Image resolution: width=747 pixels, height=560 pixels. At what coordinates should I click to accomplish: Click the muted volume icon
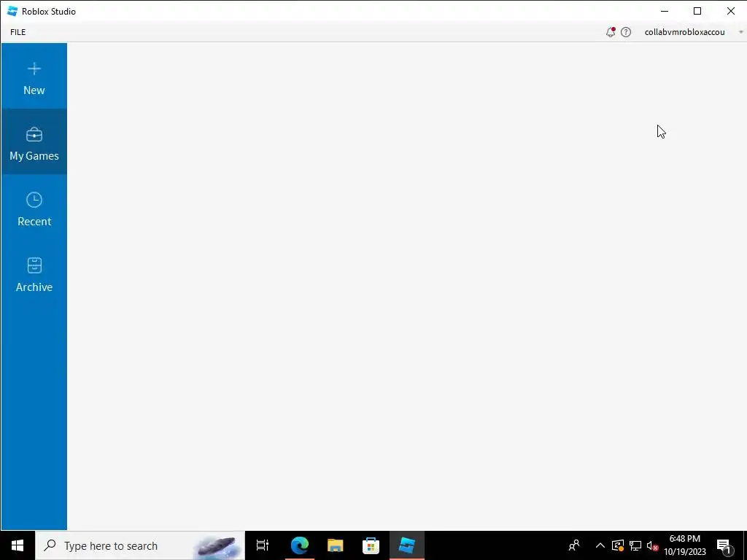pyautogui.click(x=652, y=545)
